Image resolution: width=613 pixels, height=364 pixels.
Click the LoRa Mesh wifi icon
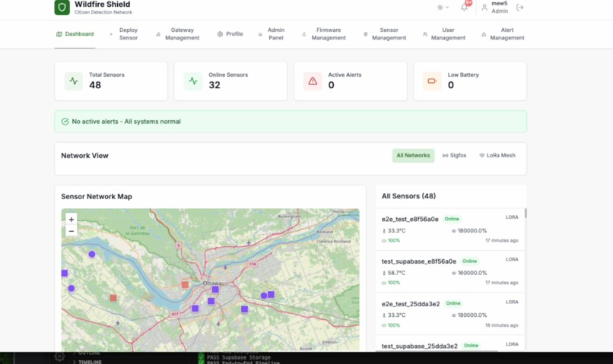[481, 156]
